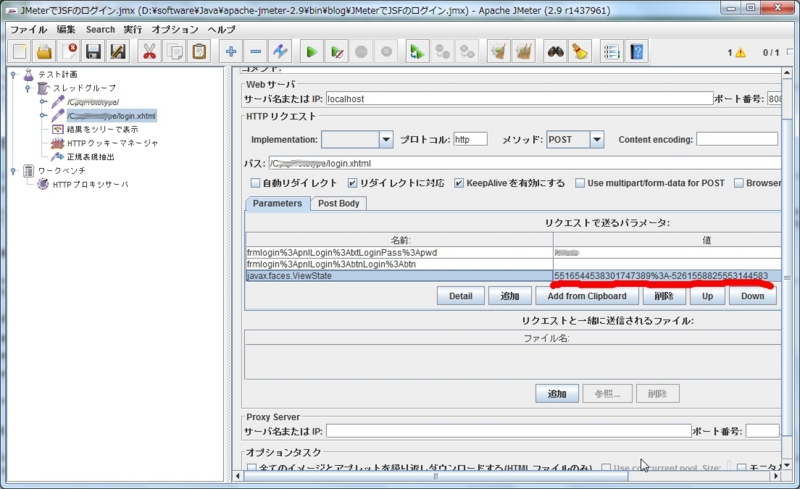Screen dimensions: 800x489
Task: Uncheck the リダイレクトに対応 checkbox
Action: [352, 183]
